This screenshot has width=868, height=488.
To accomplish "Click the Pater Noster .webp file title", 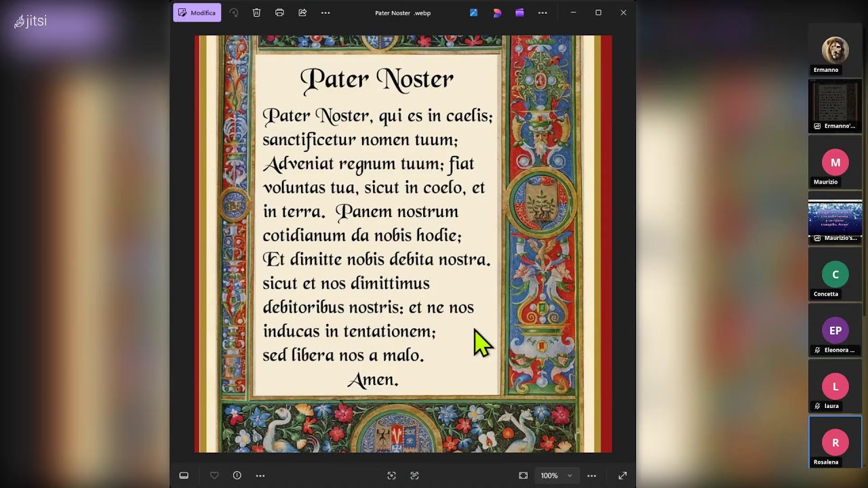I will pyautogui.click(x=403, y=13).
